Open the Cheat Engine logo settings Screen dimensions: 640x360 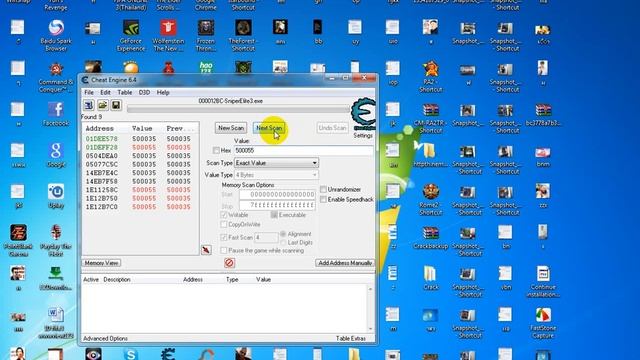[x=363, y=114]
